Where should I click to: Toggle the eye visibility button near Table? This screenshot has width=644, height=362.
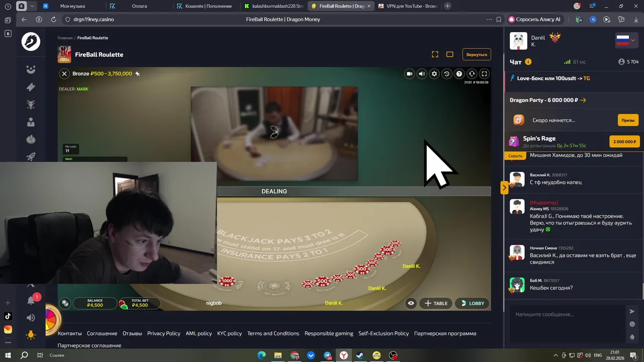pyautogui.click(x=411, y=303)
